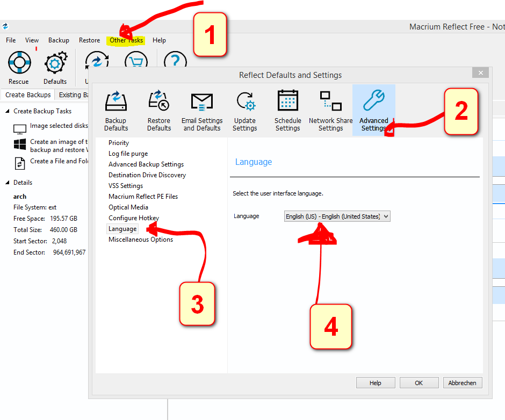Image resolution: width=505 pixels, height=420 pixels.
Task: Open the View menu
Action: [32, 40]
